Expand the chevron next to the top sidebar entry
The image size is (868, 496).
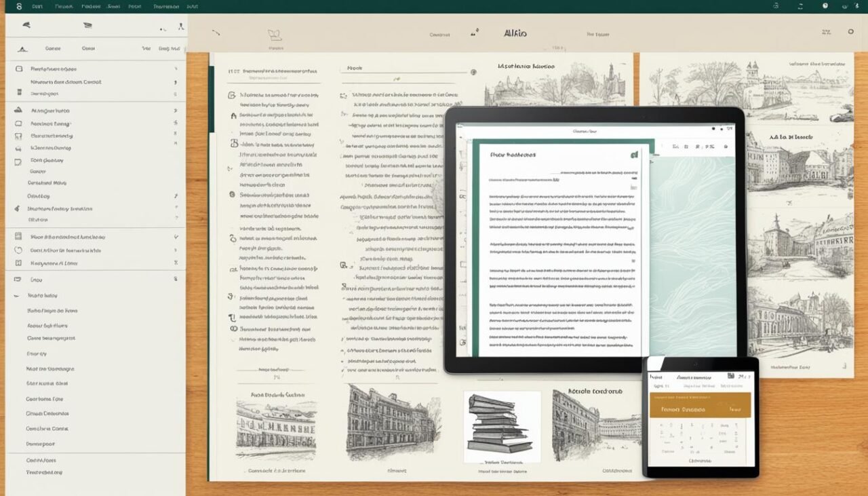(177, 69)
